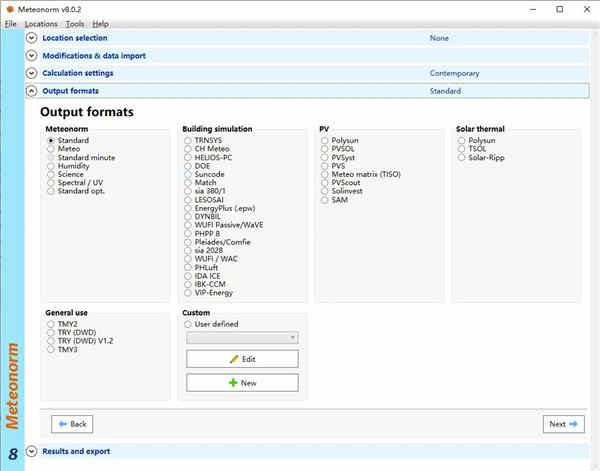The image size is (600, 471).
Task: Click the Meteonorm app icon in title bar
Action: click(x=10, y=9)
